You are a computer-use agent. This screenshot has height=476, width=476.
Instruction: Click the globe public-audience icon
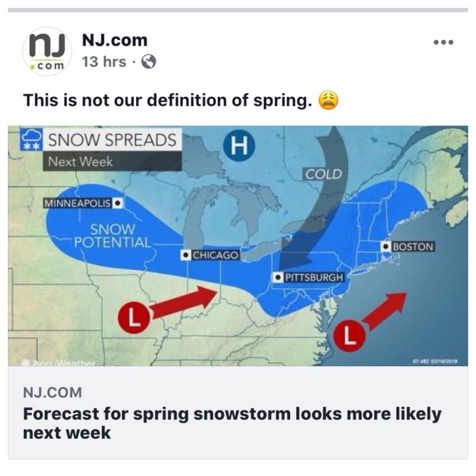pos(149,61)
